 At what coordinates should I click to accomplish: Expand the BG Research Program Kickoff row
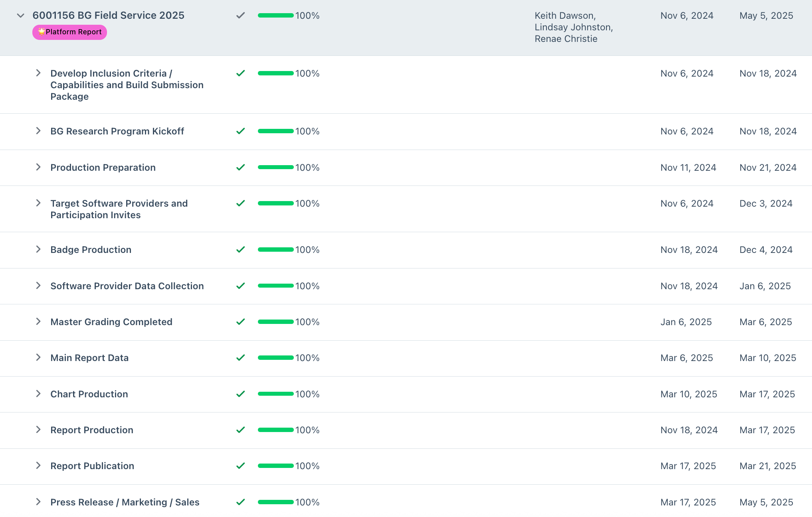[x=38, y=131]
